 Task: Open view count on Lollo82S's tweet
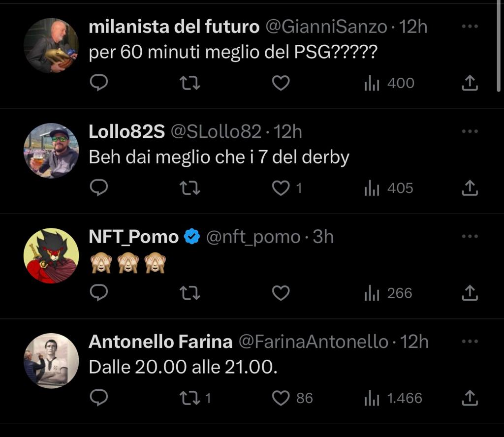point(389,188)
